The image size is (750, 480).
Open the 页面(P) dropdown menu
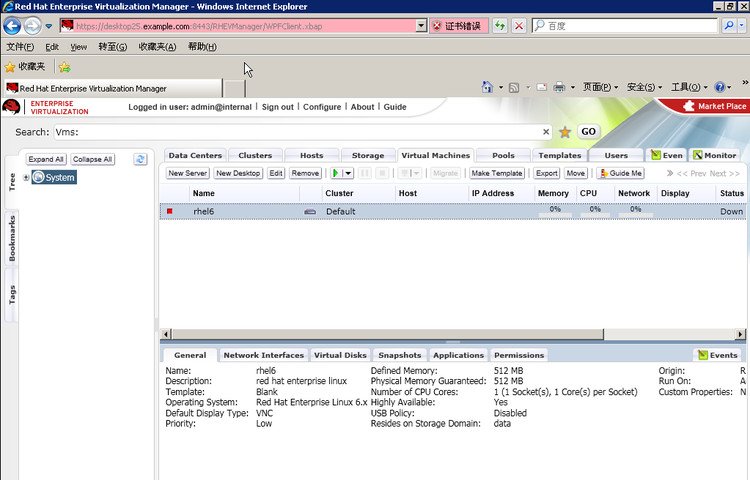click(x=600, y=87)
